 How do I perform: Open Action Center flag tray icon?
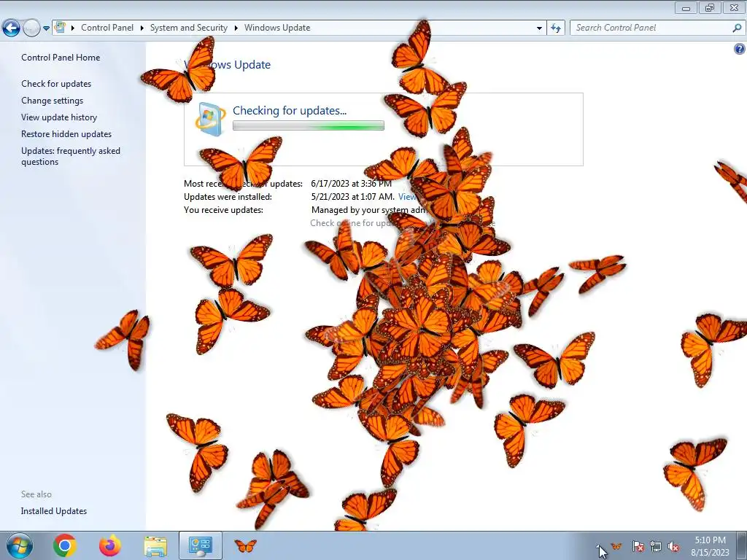click(638, 546)
